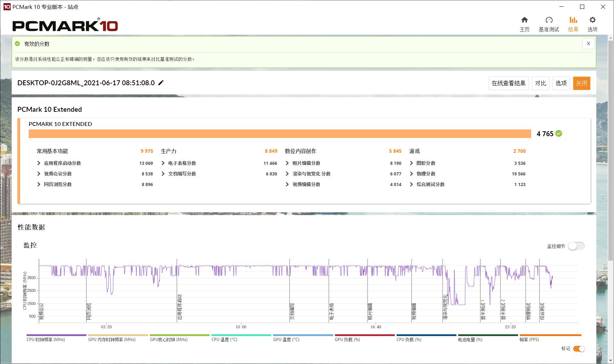The height and width of the screenshot is (364, 614).
Task: Select the 帧率 (FPS) legend tab
Action: coord(550,338)
